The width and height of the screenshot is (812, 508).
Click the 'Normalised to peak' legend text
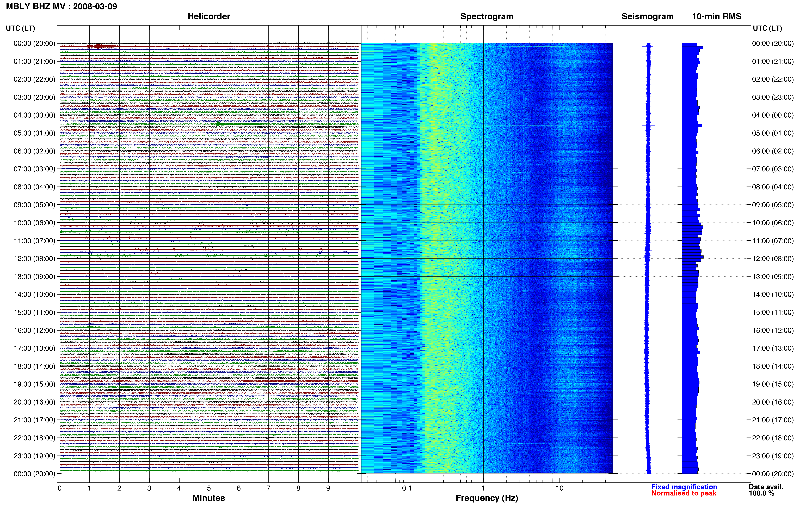[x=684, y=493]
